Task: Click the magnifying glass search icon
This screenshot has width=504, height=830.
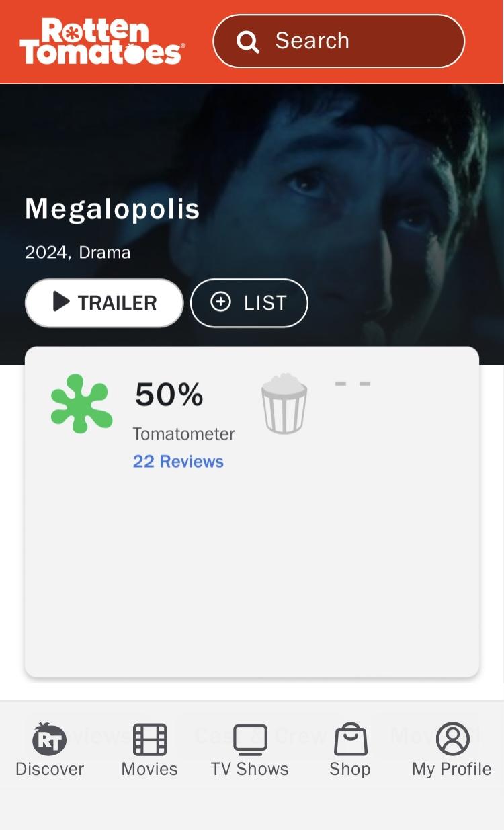Action: coord(248,42)
